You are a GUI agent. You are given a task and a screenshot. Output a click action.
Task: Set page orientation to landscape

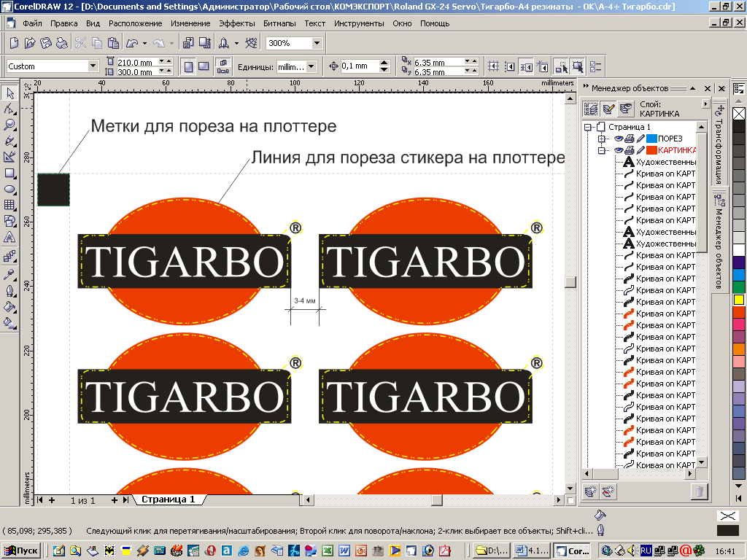204,66
